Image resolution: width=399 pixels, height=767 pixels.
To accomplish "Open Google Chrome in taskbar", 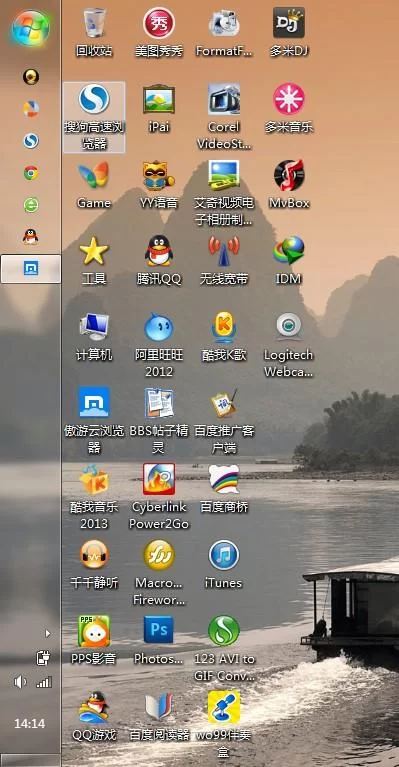I will (31, 173).
